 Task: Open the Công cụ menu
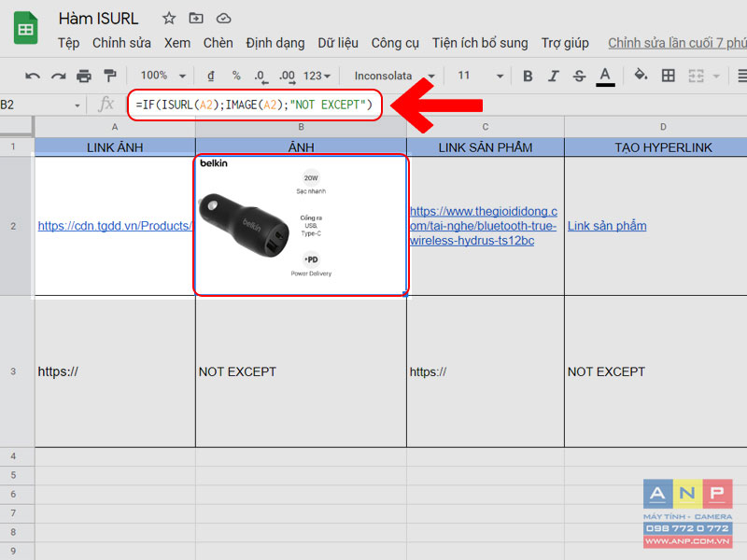[x=395, y=43]
